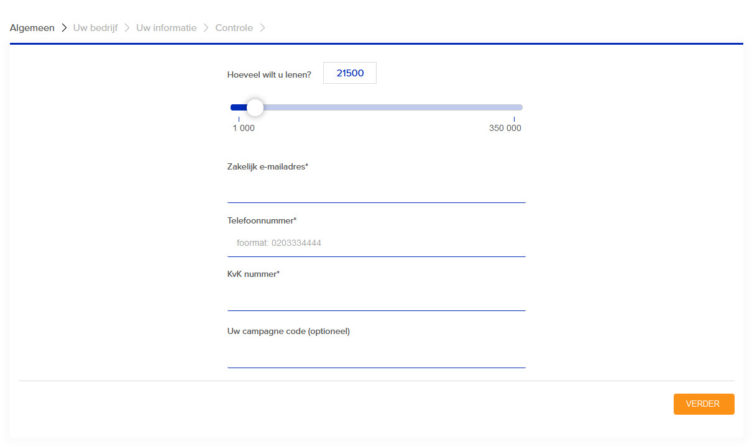Focus the Zakelijk e-mailadres input field
Viewport: 752px width, 447px height.
tap(376, 189)
